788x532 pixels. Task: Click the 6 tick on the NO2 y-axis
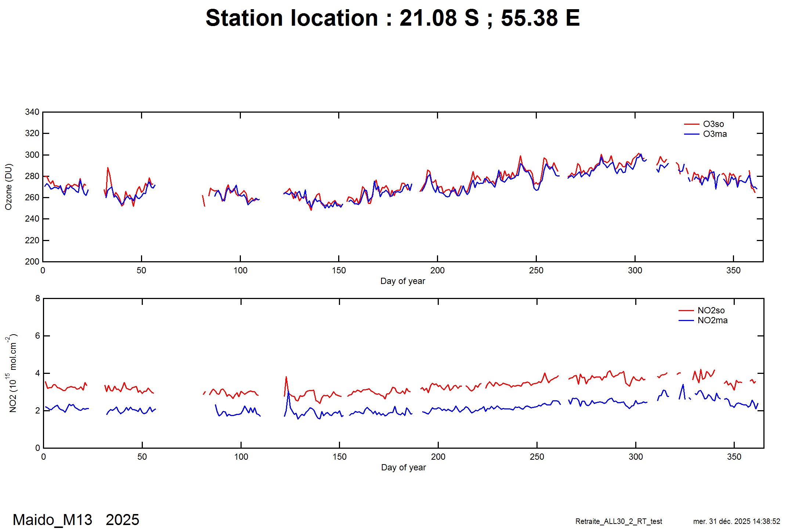38,336
